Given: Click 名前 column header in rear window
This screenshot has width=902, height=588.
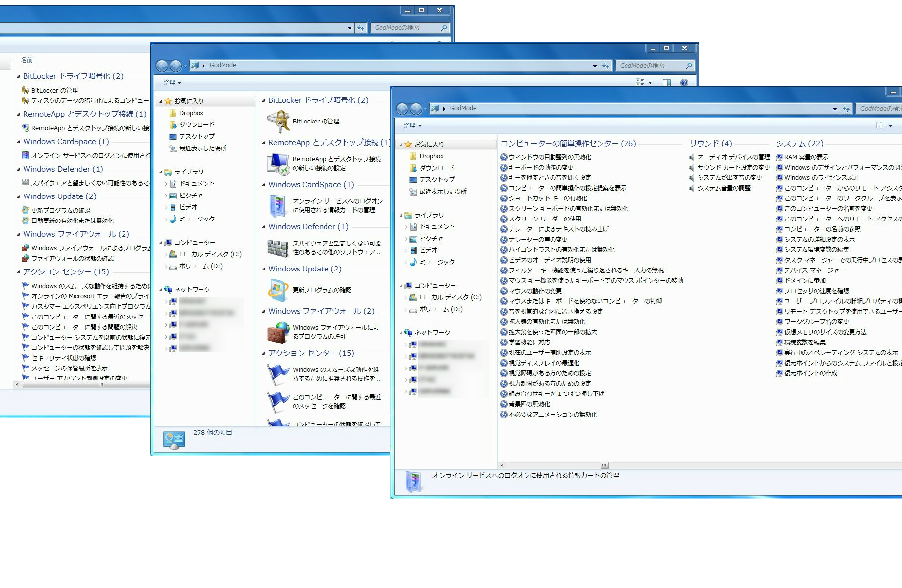Looking at the screenshot, I should pyautogui.click(x=26, y=60).
